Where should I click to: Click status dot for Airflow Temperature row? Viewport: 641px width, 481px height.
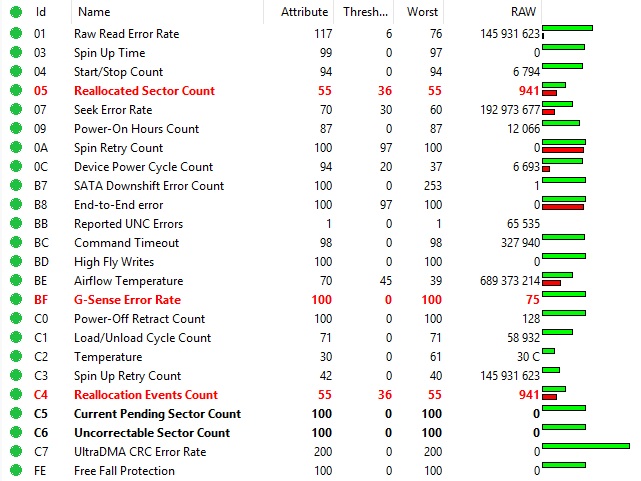[16, 280]
